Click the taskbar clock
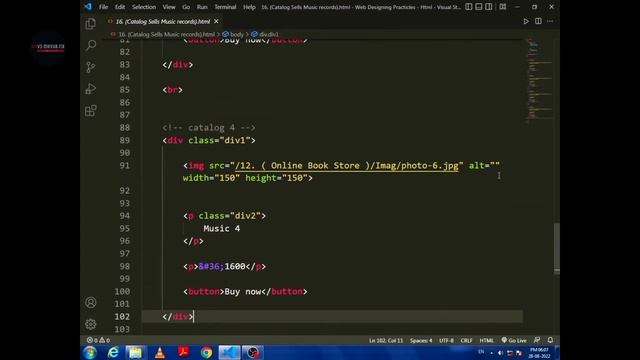The height and width of the screenshot is (360, 640). [x=539, y=353]
